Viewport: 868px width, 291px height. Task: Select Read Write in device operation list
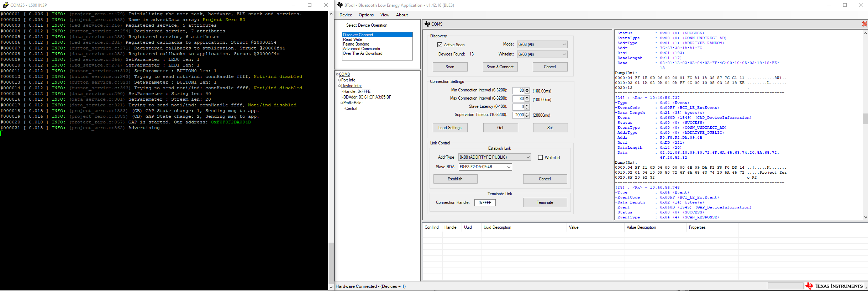pyautogui.click(x=353, y=39)
